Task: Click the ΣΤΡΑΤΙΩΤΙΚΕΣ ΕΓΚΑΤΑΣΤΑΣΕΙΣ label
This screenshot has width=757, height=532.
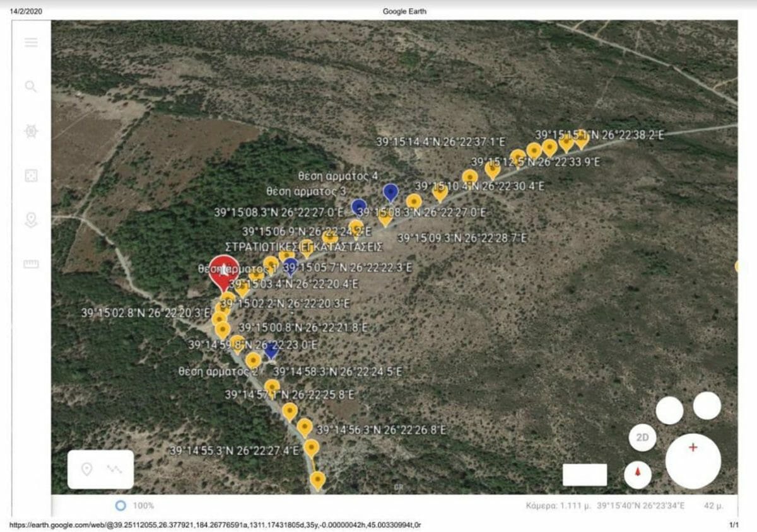Action: (x=304, y=245)
